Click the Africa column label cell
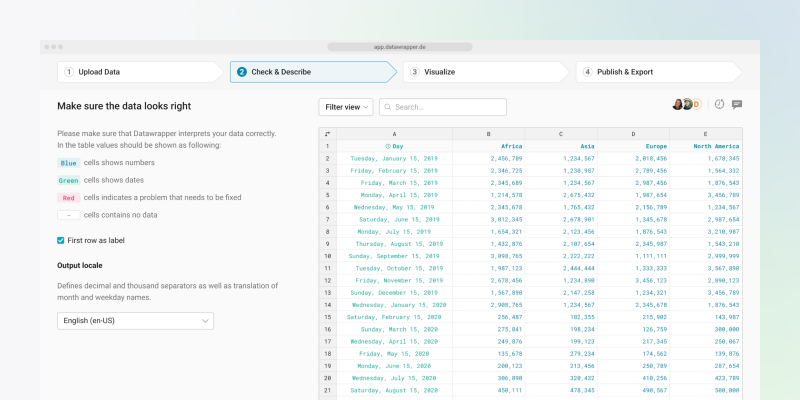Viewport: 800px width, 400px height. coord(488,146)
